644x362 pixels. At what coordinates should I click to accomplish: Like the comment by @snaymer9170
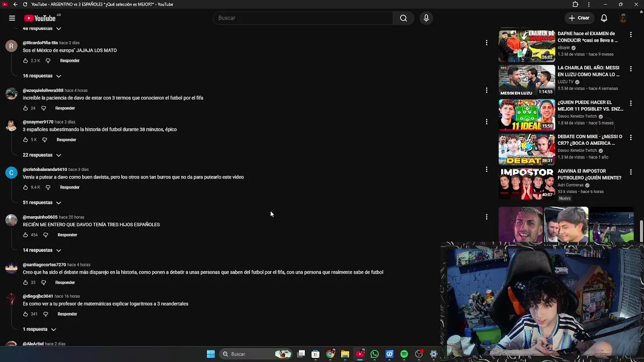(x=26, y=140)
